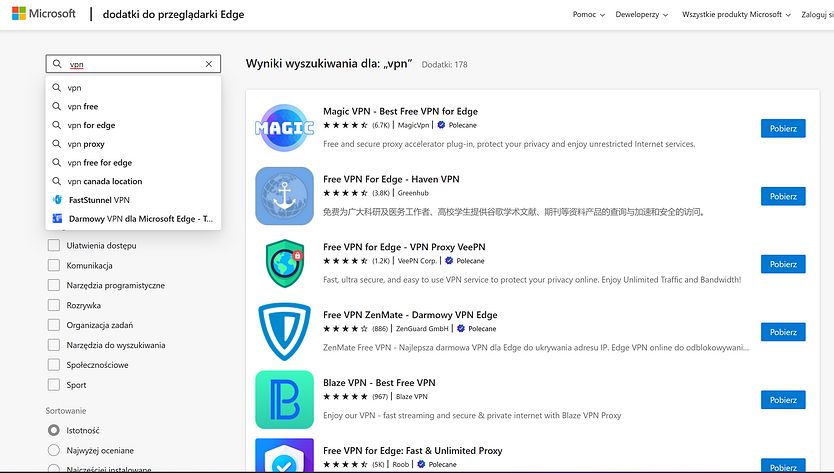Open the Magic VPN extension icon
This screenshot has height=473, width=834.
285,128
